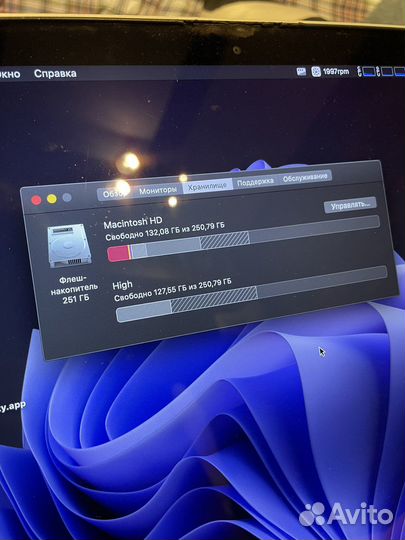Click the text Свободно 127,55 ГБ из 250,79 ГБ
This screenshot has width=405, height=540.
pyautogui.click(x=172, y=290)
